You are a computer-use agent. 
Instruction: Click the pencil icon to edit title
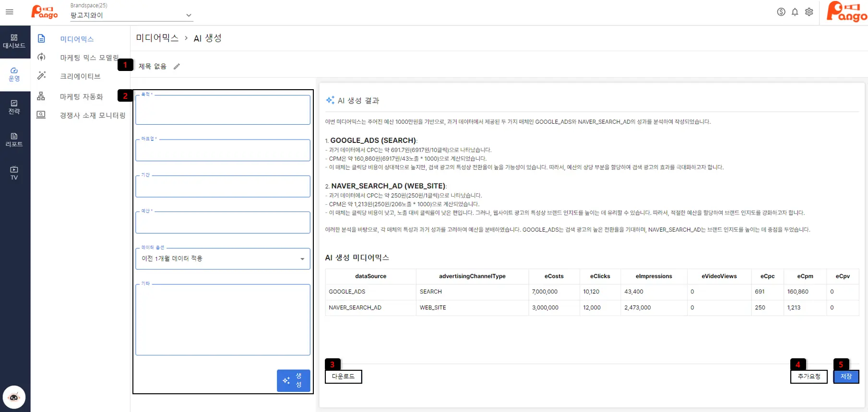coord(177,67)
